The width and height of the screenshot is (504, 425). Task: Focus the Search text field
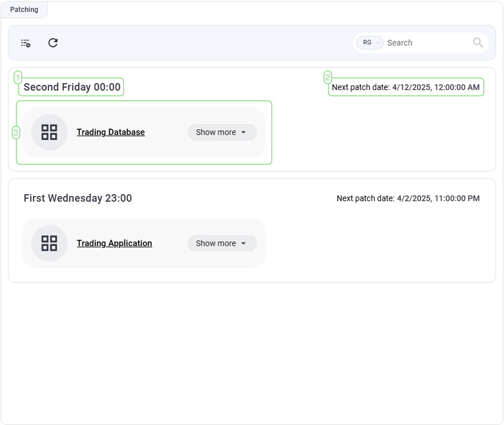(425, 43)
